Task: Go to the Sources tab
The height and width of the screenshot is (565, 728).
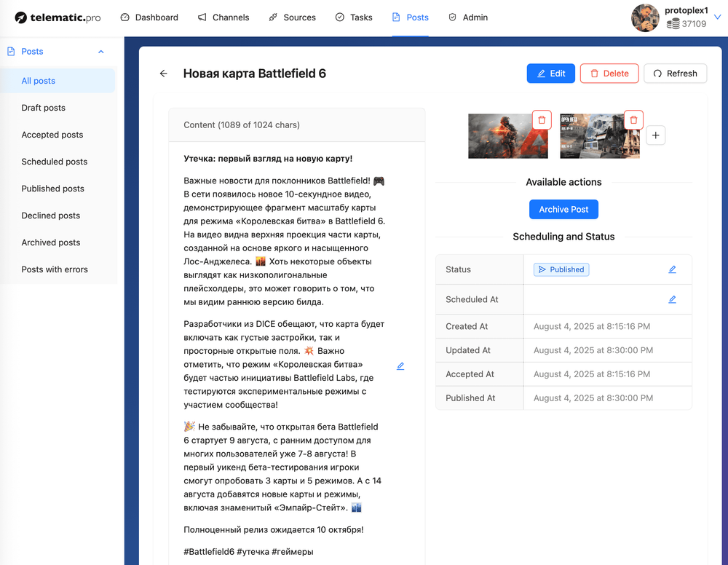Action: coord(292,17)
